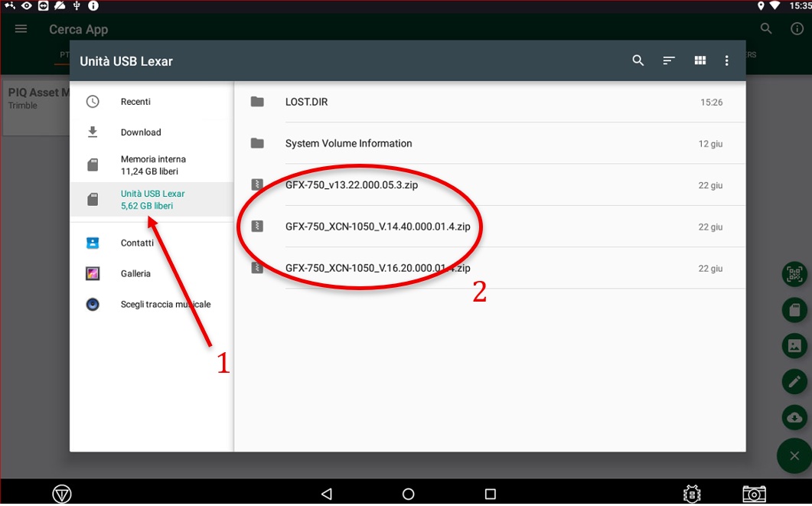Open Recenti in the sidebar
This screenshot has width=812, height=506.
(x=152, y=102)
